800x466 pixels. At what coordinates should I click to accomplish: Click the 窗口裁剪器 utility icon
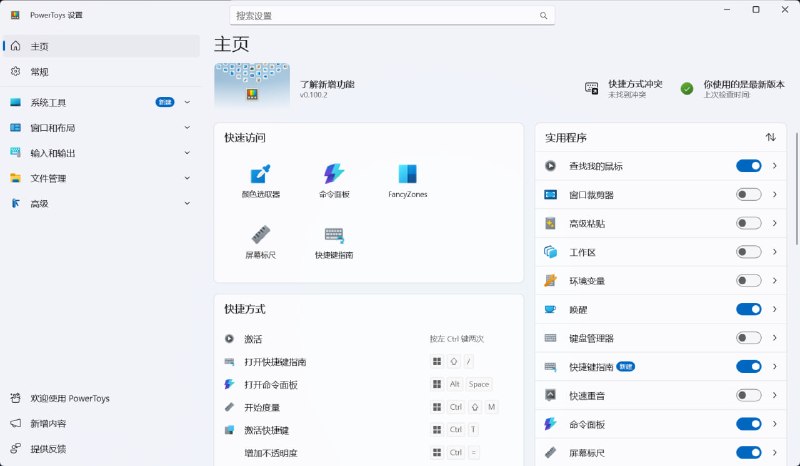[x=551, y=194]
